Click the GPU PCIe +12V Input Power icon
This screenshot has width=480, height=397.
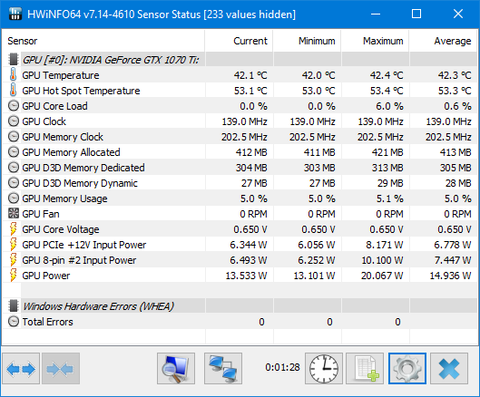(13, 244)
